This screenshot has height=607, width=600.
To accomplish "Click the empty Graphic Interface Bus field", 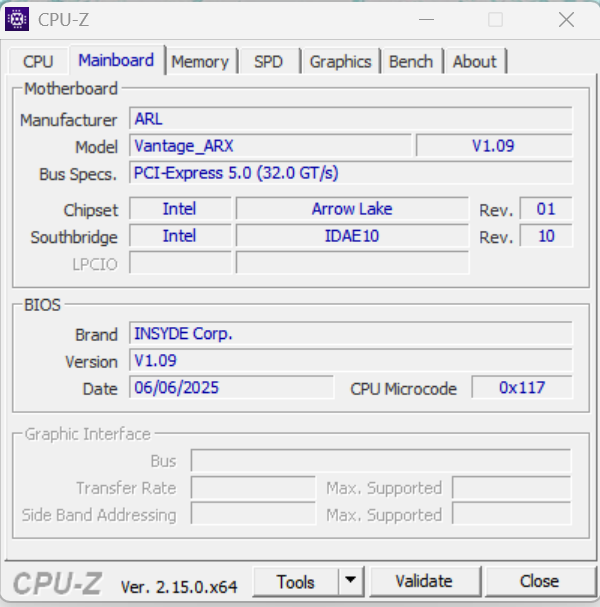I will (381, 460).
